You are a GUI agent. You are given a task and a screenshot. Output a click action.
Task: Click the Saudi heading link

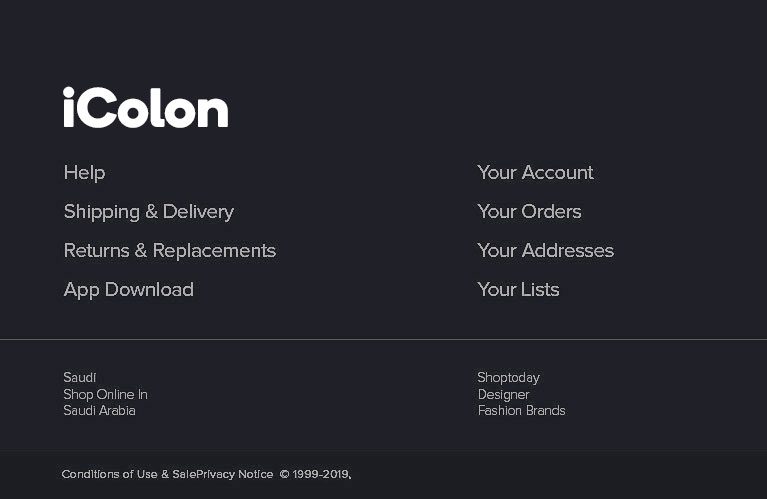coord(80,378)
